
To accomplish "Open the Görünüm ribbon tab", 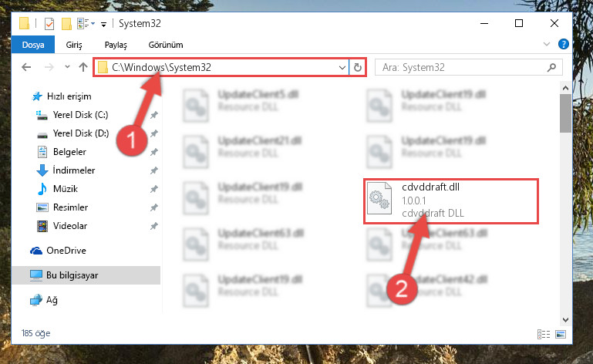I will (166, 45).
